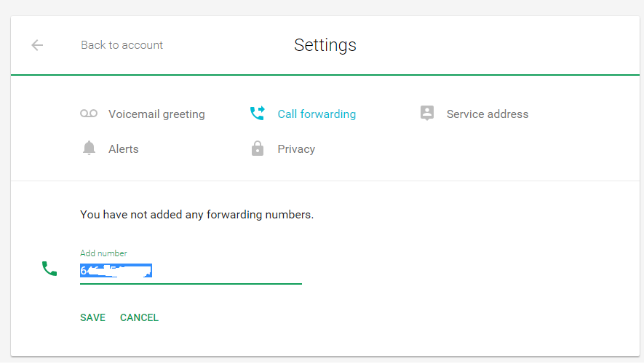
Task: Click the green phone handset icon
Action: (x=49, y=269)
